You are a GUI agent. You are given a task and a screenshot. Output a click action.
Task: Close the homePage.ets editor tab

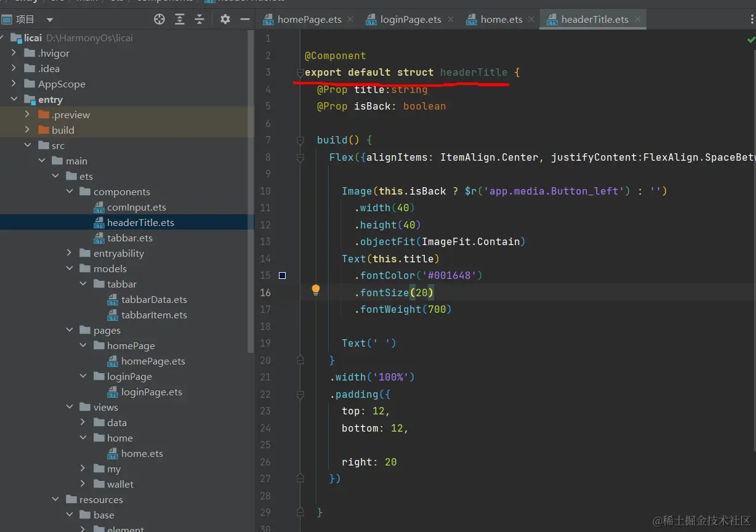[350, 19]
